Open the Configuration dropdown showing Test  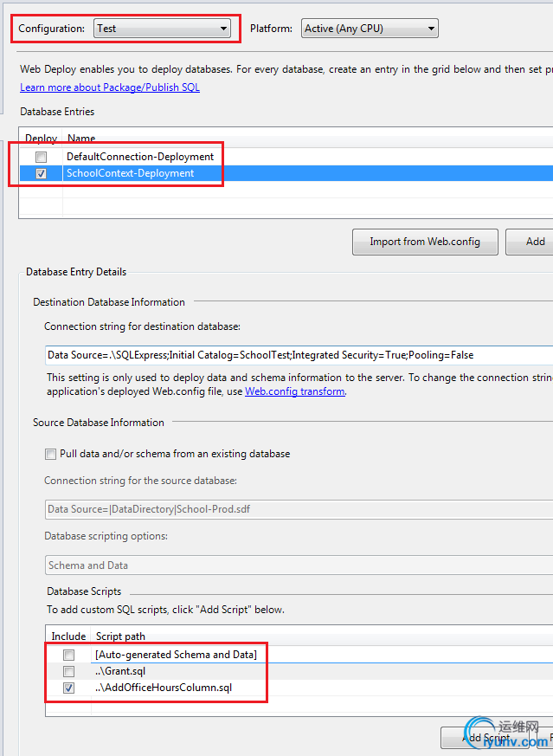pos(163,29)
